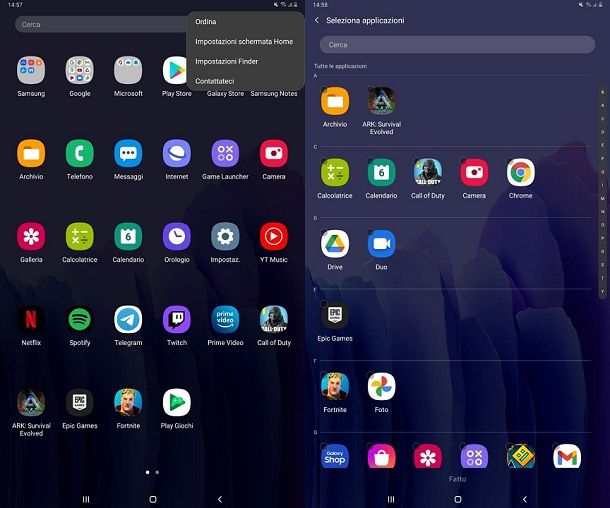
Task: Tap Home button on right screen navbar
Action: [x=458, y=499]
